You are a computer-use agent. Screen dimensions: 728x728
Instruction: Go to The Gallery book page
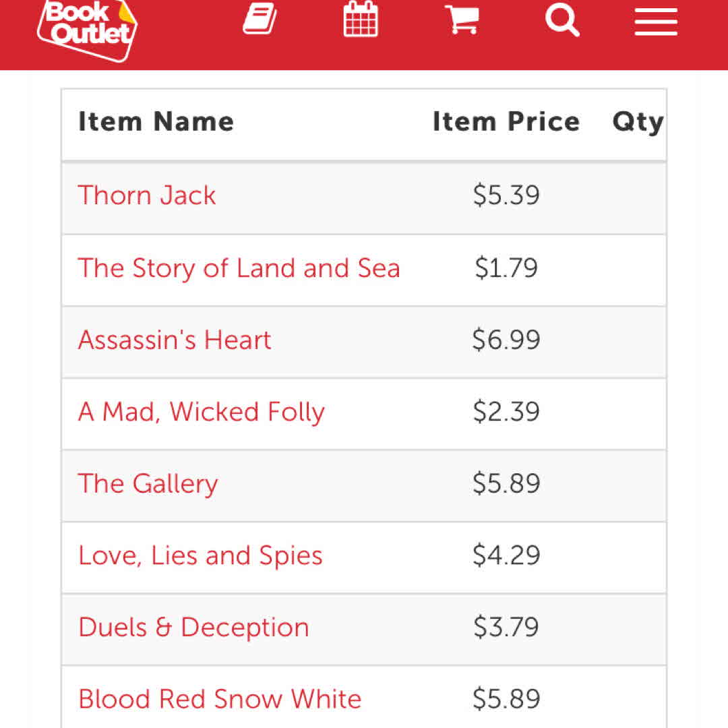[148, 484]
